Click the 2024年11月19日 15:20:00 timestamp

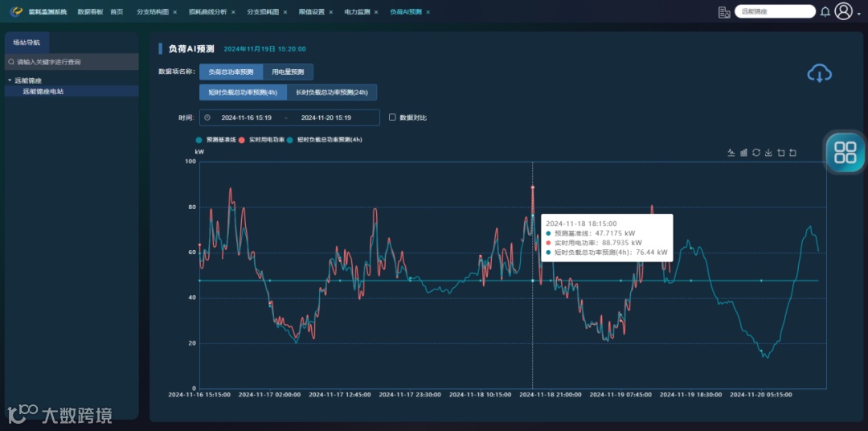tap(264, 49)
